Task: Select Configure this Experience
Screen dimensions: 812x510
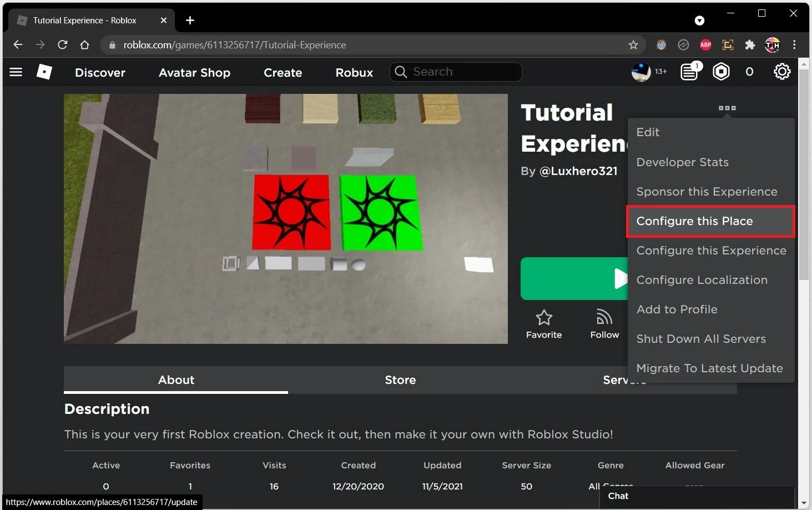Action: (x=711, y=251)
